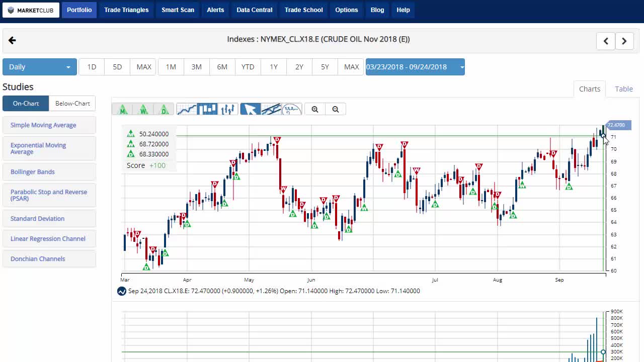This screenshot has height=362, width=644.
Task: Open the Blog page
Action: [377, 10]
